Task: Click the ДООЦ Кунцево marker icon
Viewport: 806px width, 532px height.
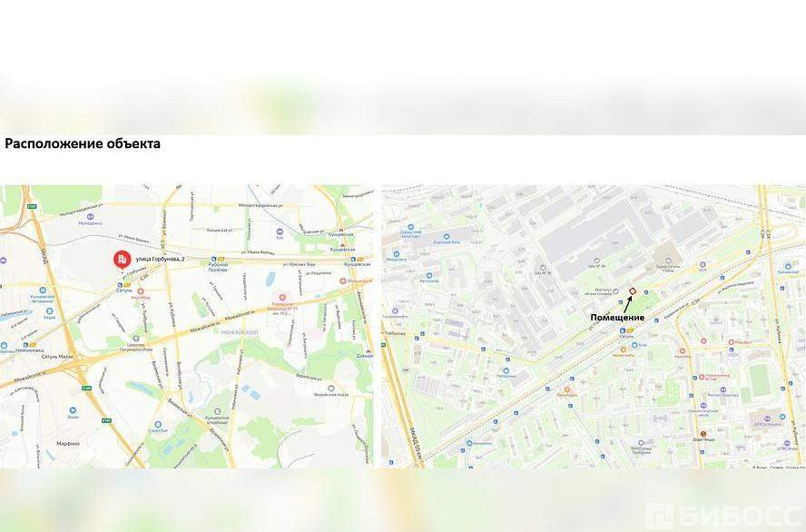Action: click(x=767, y=418)
